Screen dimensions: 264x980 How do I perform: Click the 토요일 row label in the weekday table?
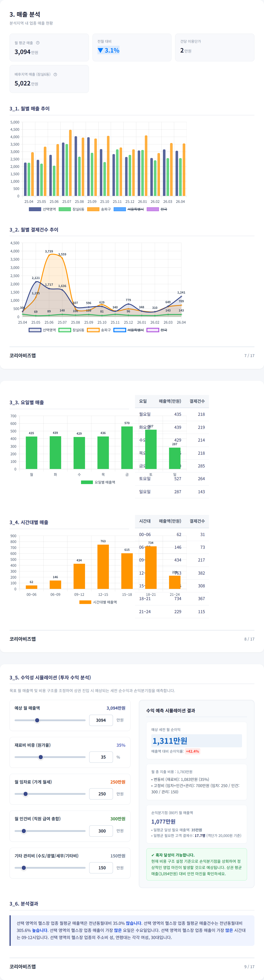pos(145,479)
